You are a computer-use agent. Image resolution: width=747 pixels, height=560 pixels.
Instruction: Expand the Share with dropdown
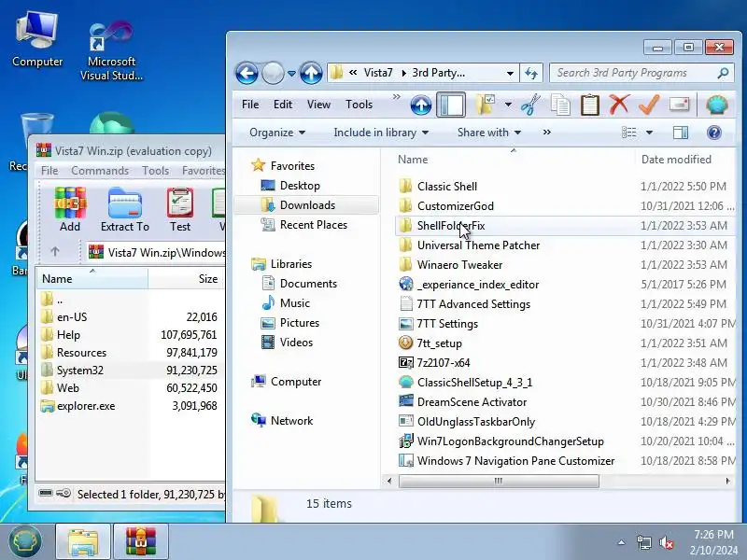pos(488,133)
